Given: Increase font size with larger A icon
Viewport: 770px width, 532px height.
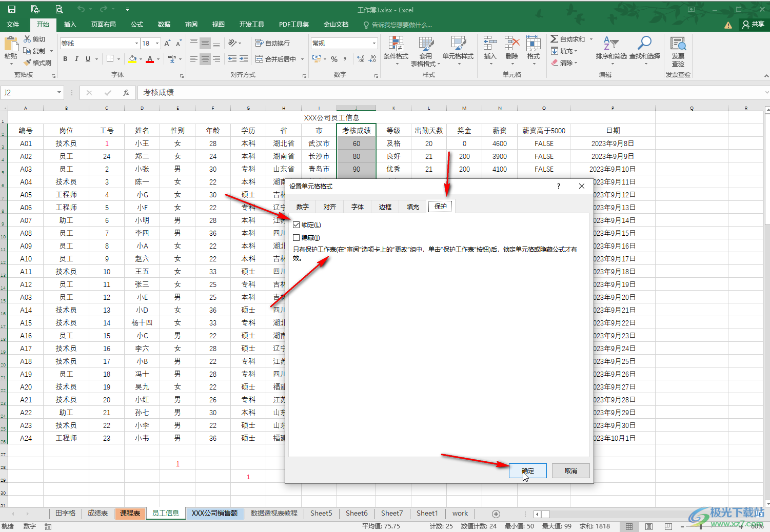Looking at the screenshot, I should 167,44.
